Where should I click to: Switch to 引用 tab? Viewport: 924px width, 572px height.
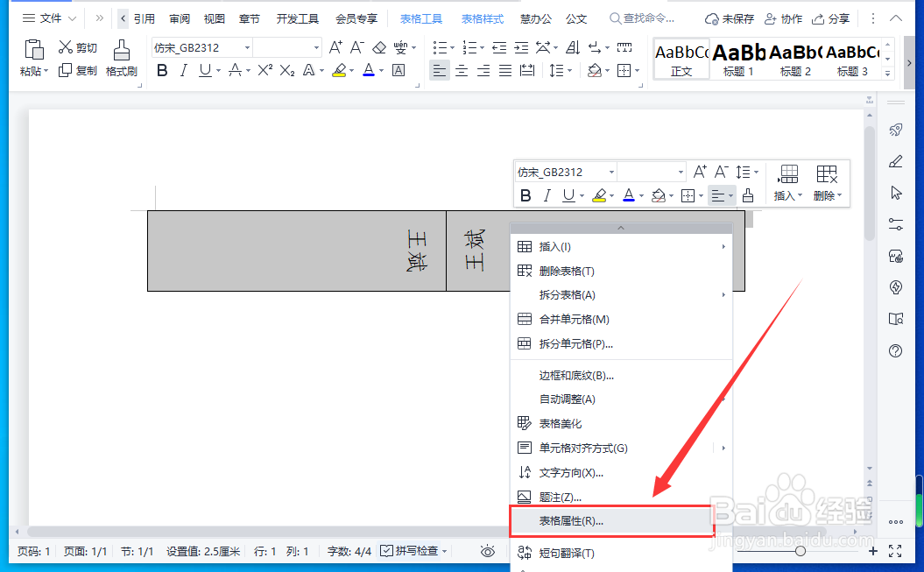[x=144, y=19]
